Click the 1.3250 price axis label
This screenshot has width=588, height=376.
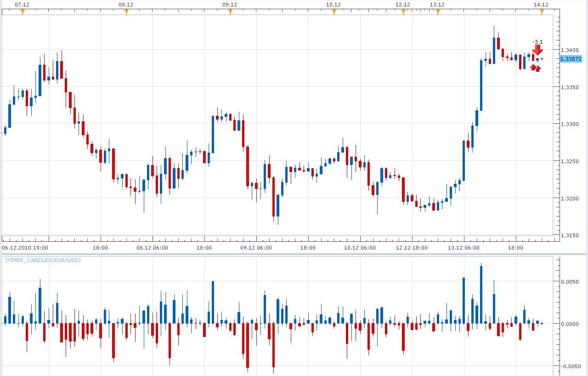click(570, 161)
